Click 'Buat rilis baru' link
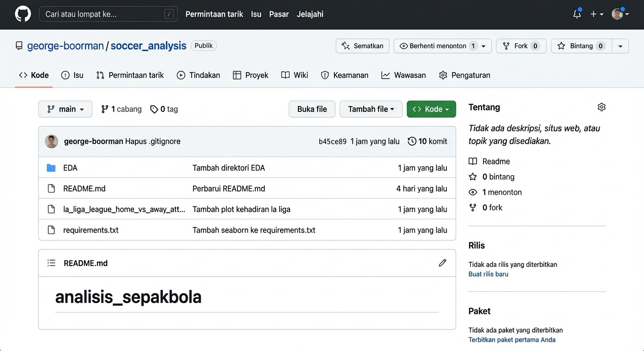Screen dimensions: 644x351 coord(488,274)
